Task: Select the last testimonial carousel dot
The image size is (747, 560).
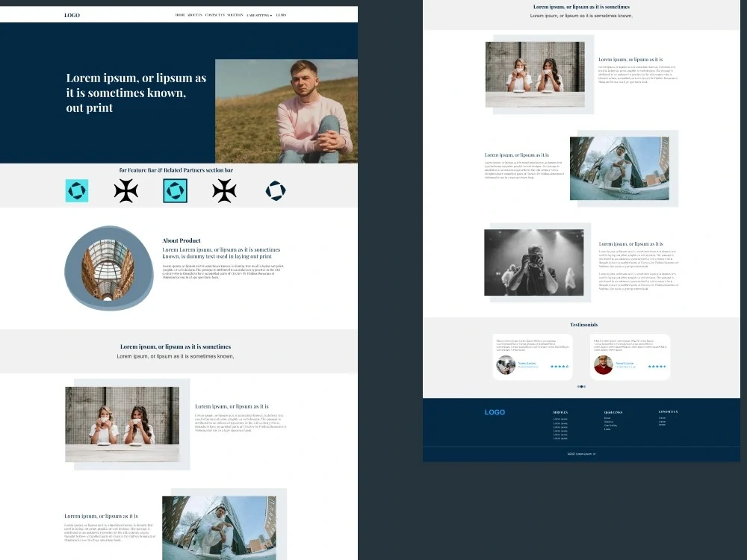Action: pos(585,387)
